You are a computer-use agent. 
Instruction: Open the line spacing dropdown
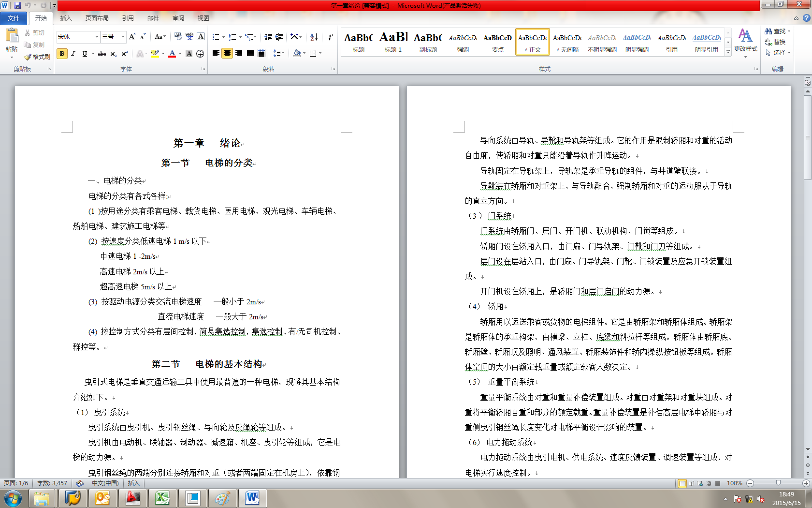click(x=279, y=53)
